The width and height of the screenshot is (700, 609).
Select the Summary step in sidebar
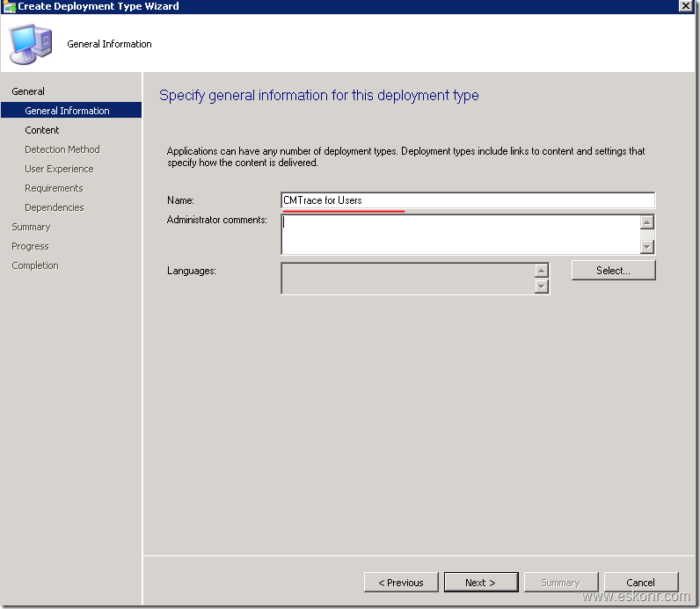pos(31,227)
